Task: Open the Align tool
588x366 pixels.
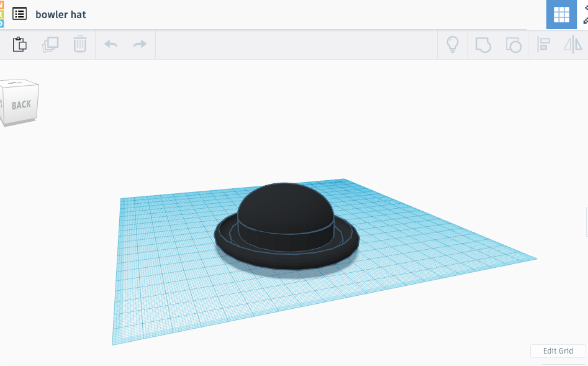Action: click(543, 45)
